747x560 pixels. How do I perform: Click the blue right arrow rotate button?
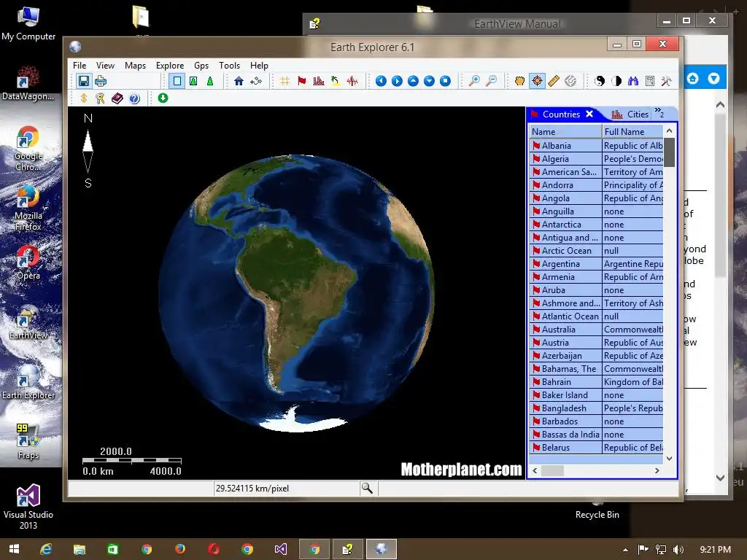pyautogui.click(x=397, y=81)
